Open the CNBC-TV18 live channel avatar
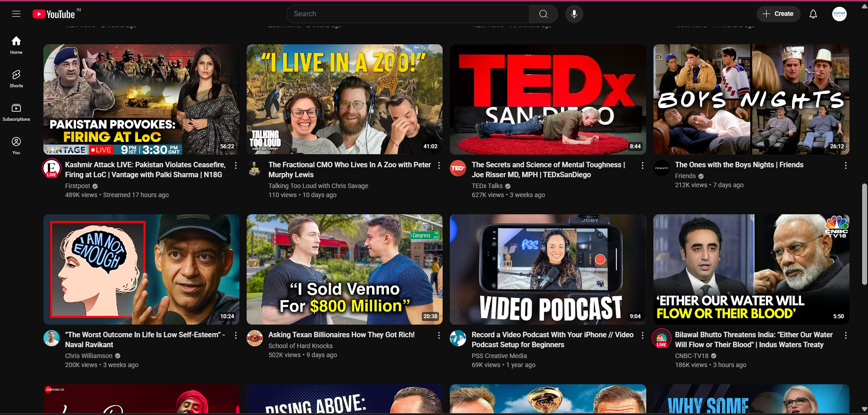 (x=662, y=339)
